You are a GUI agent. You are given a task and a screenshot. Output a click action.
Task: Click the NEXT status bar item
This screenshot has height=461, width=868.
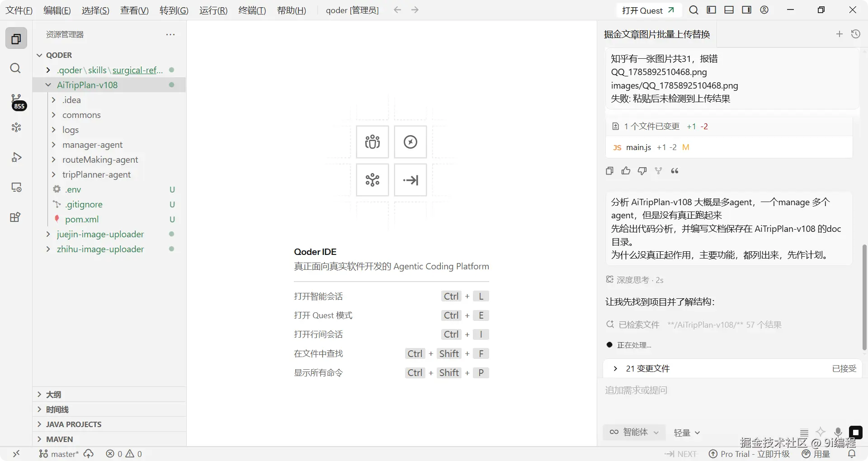pos(680,454)
